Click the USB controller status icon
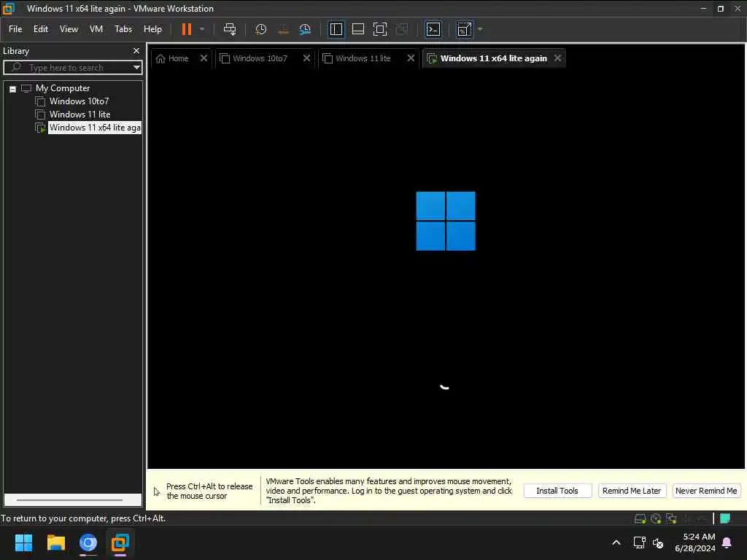 (687, 518)
